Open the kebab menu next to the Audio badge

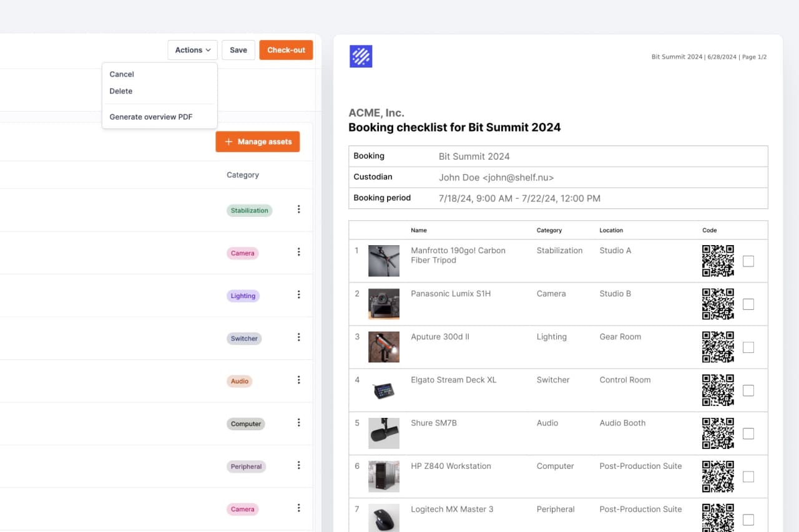298,379
